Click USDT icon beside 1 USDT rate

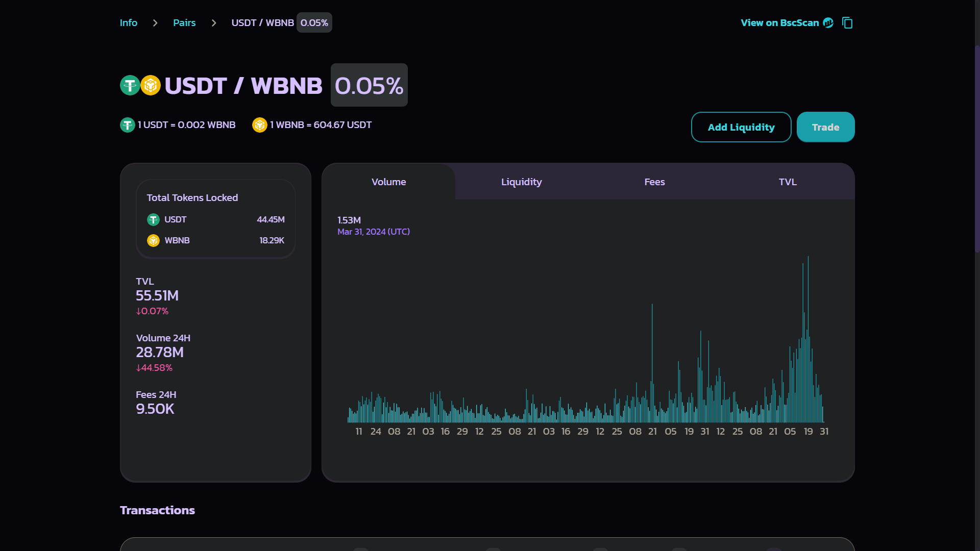click(127, 125)
